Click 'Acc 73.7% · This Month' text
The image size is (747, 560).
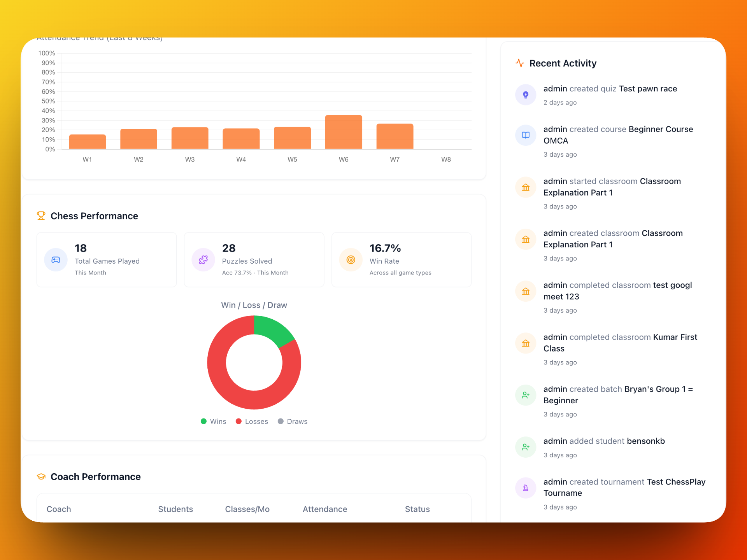(255, 273)
